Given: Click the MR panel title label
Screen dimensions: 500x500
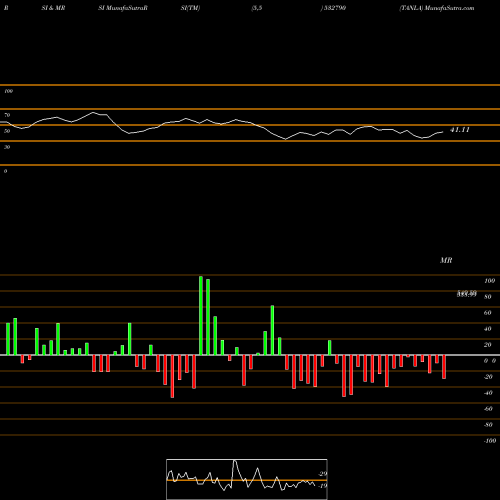Looking at the screenshot, I should point(446,260).
